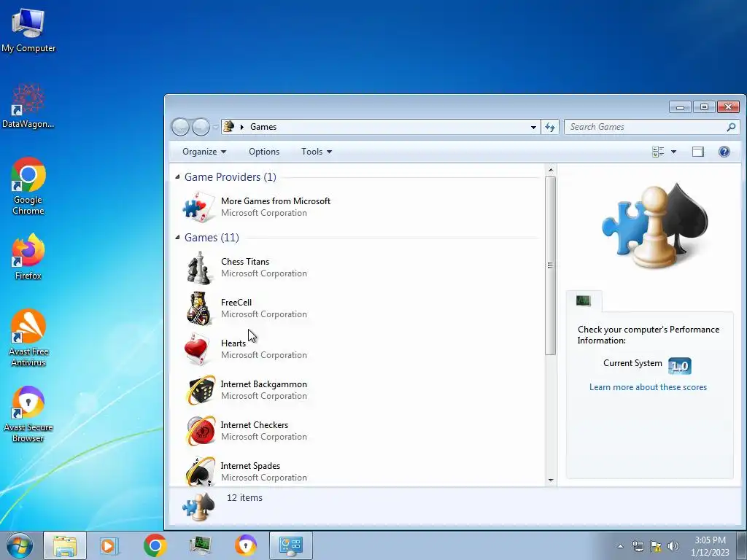Click the games list scrollbar thumb
The image size is (747, 560).
click(x=550, y=265)
